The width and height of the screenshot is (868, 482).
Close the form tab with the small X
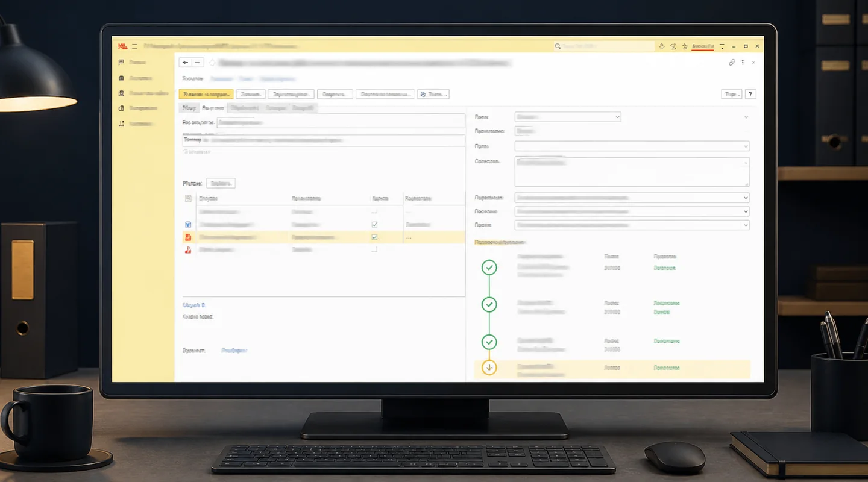click(x=753, y=62)
